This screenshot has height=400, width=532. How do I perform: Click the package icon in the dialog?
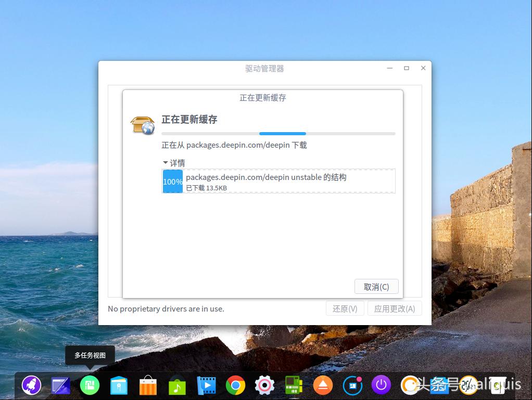click(x=142, y=125)
